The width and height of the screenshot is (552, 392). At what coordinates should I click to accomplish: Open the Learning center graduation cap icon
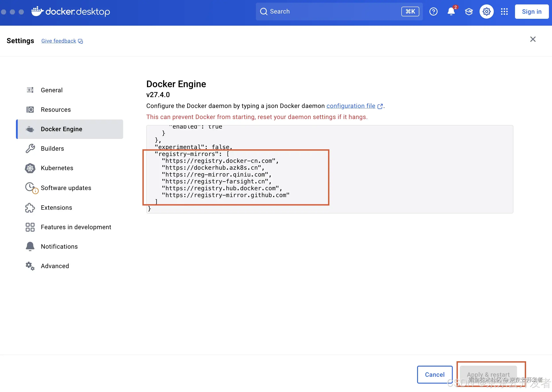coord(469,11)
